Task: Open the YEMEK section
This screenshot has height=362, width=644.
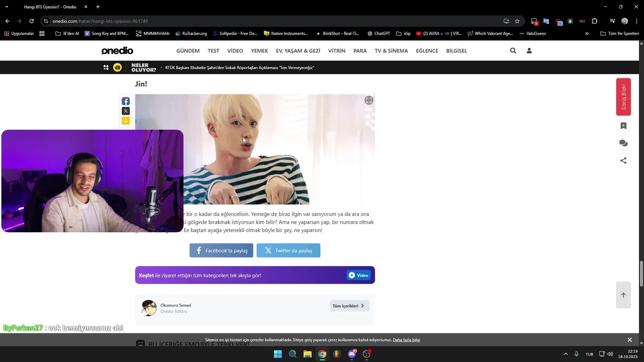Action: click(260, 51)
